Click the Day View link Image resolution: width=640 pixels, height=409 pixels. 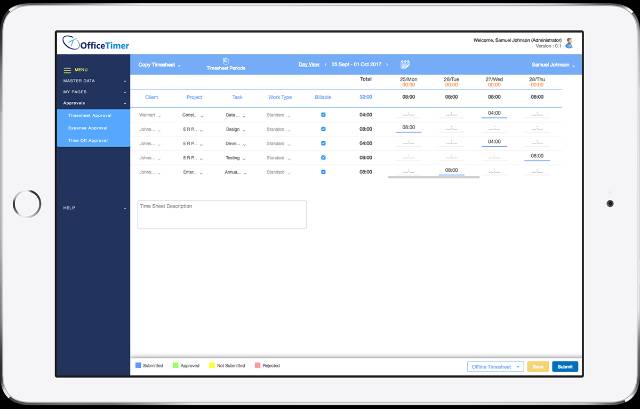click(x=309, y=64)
